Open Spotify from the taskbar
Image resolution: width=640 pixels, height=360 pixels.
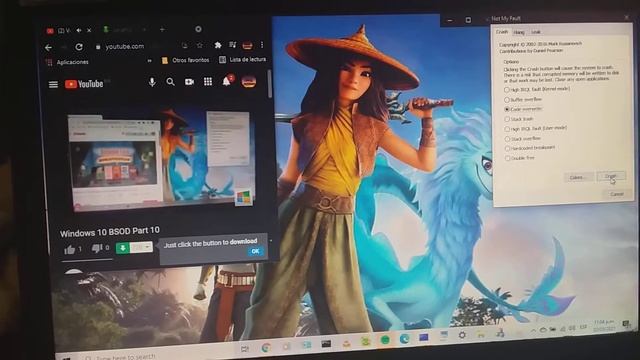[x=384, y=340]
